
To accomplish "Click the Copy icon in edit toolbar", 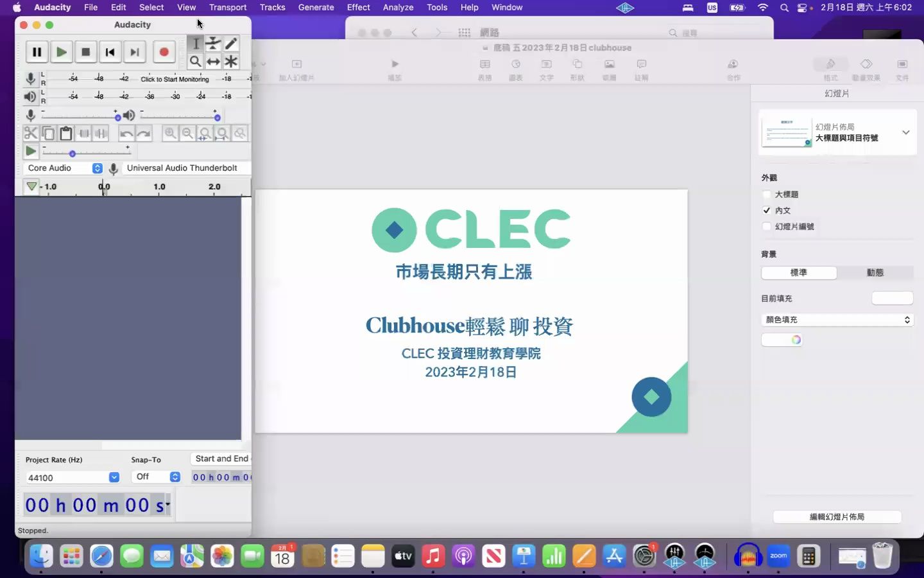I will click(48, 133).
